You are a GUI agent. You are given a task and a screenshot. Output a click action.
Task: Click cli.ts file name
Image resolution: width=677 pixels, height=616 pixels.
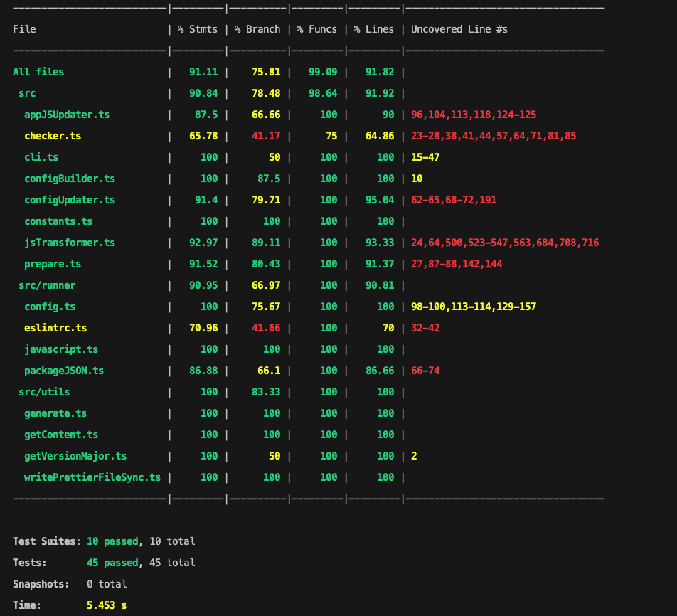click(x=41, y=157)
